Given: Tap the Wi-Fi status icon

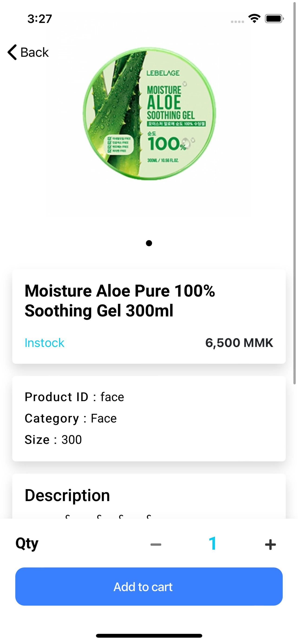Looking at the screenshot, I should (x=254, y=19).
